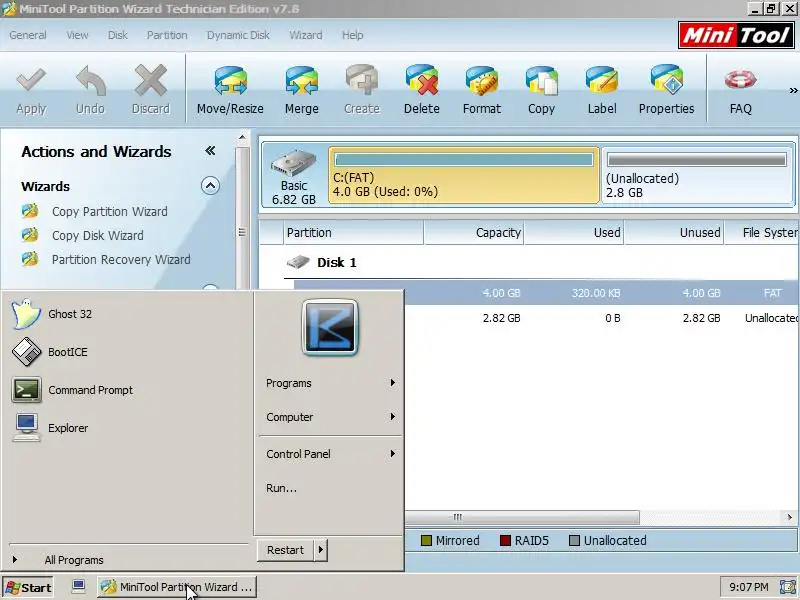Click sidebar scrollbar up arrow

click(242, 137)
